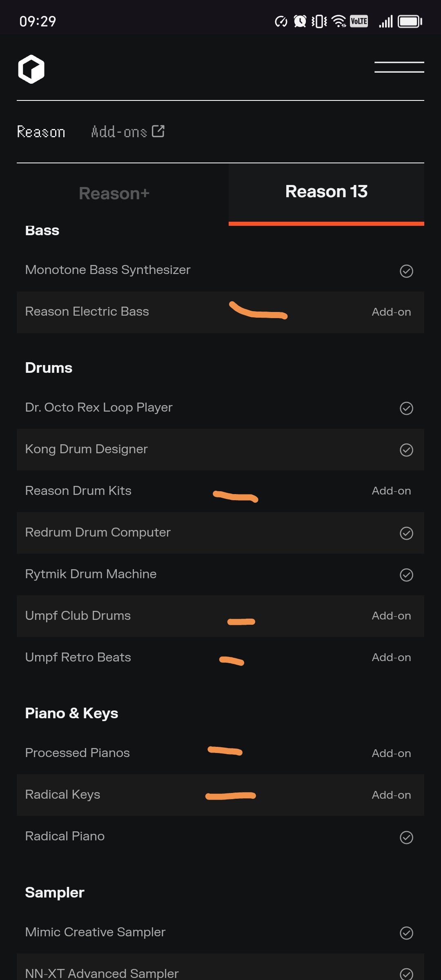Click checkmark icon for Kong Drum Designer
Image resolution: width=441 pixels, height=980 pixels.
[406, 450]
